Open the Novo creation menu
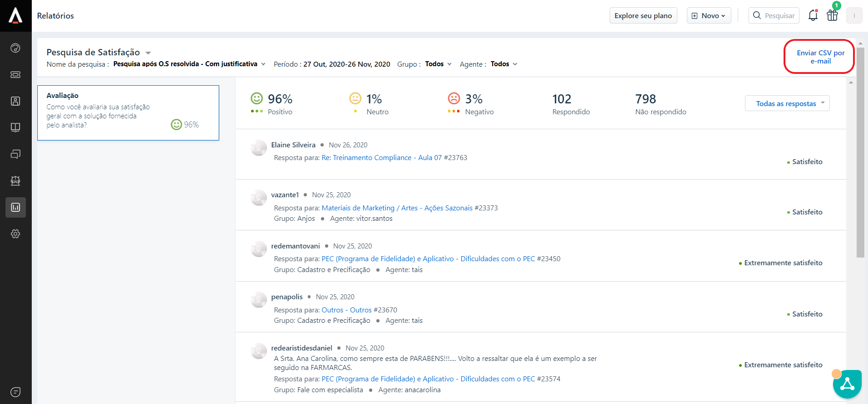 (709, 15)
